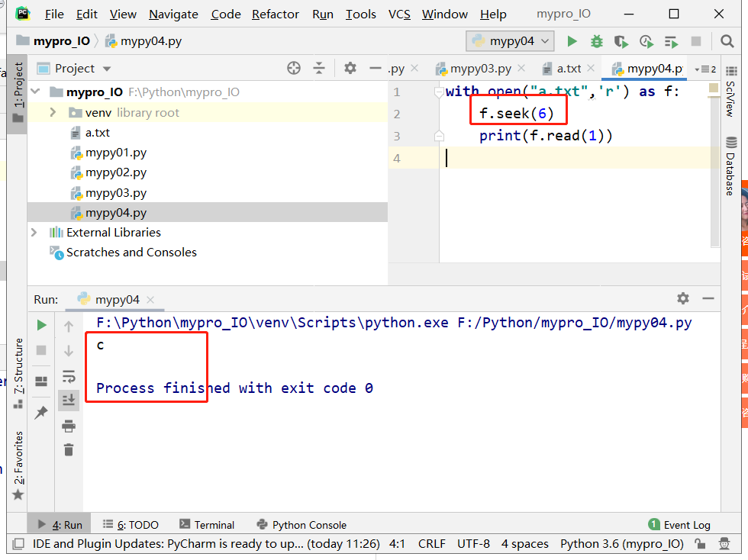Image resolution: width=748 pixels, height=560 pixels.
Task: Start debugging with the bug icon
Action: [x=596, y=41]
